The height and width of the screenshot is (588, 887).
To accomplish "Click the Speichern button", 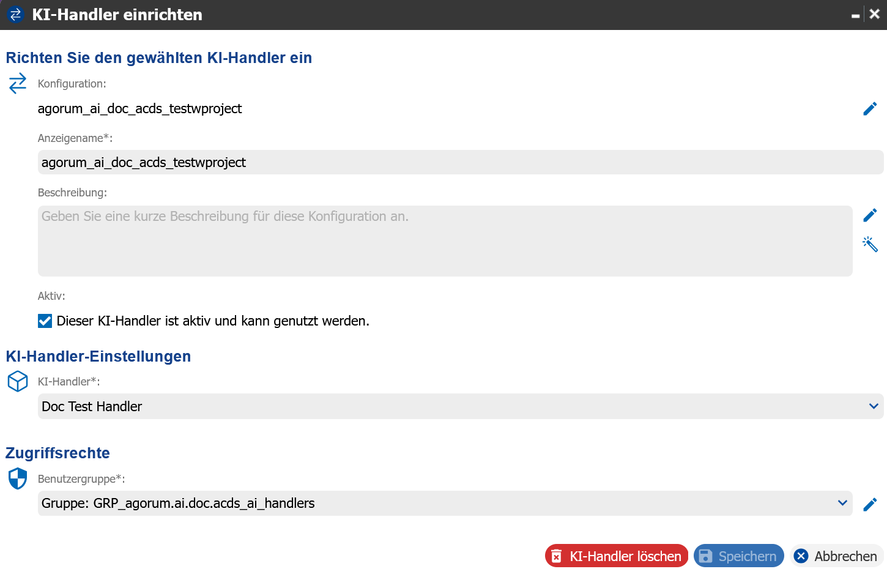I will click(738, 556).
